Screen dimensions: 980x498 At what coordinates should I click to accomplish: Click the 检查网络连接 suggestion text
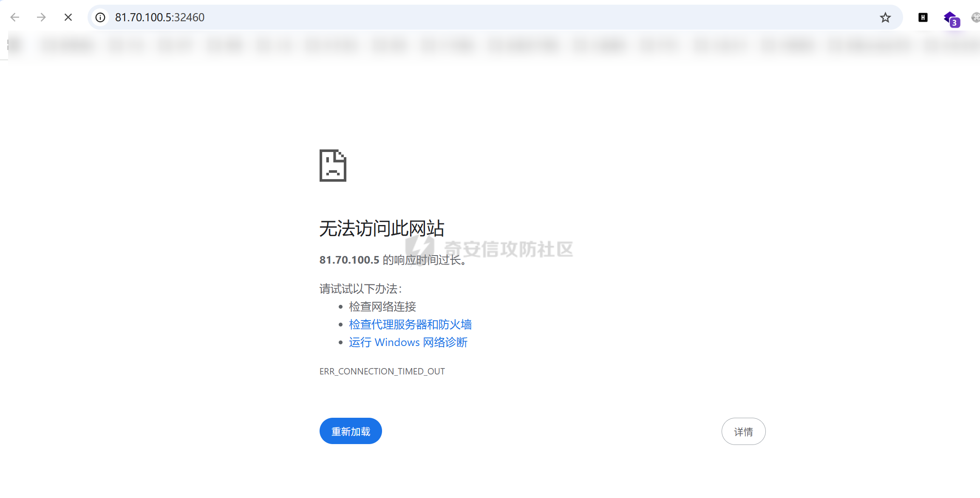coord(382,307)
